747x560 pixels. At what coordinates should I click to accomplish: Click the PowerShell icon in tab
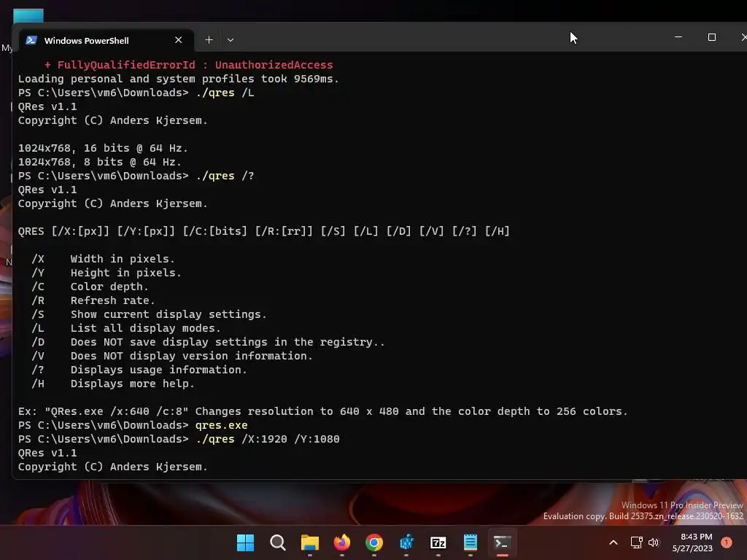[31, 41]
